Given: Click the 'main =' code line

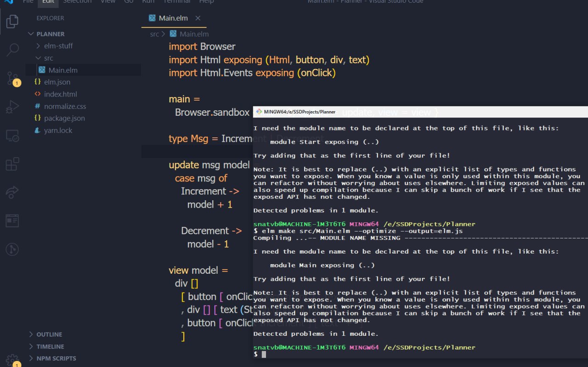Looking at the screenshot, I should [x=184, y=99].
